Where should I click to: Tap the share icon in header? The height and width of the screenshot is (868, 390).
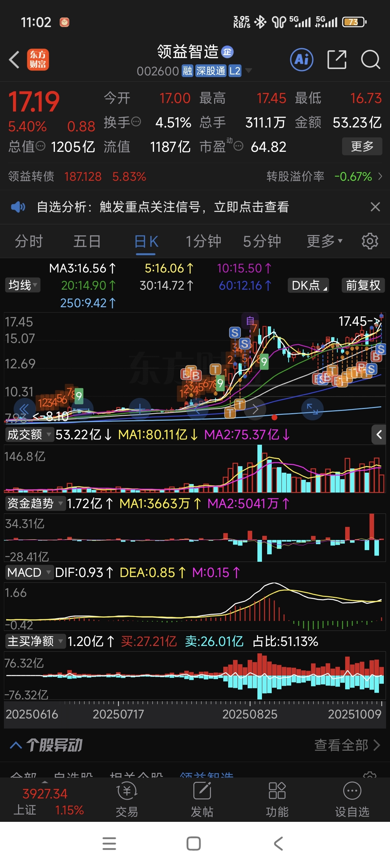tap(337, 59)
